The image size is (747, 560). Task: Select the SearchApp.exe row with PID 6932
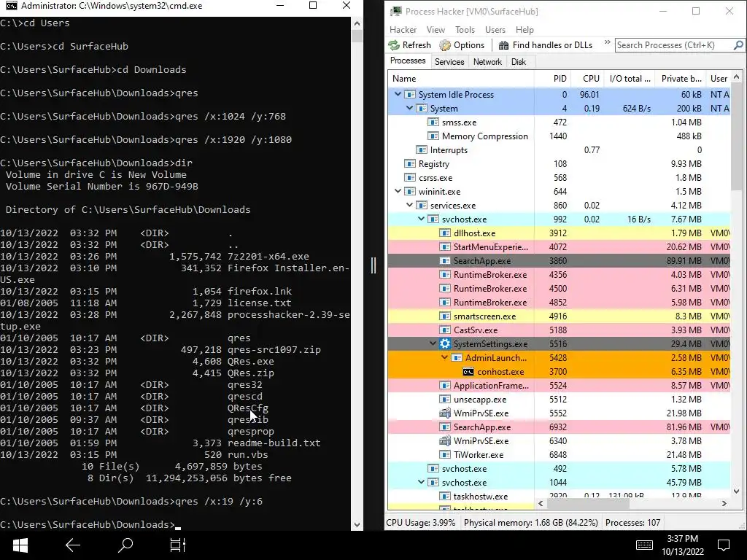click(x=559, y=427)
